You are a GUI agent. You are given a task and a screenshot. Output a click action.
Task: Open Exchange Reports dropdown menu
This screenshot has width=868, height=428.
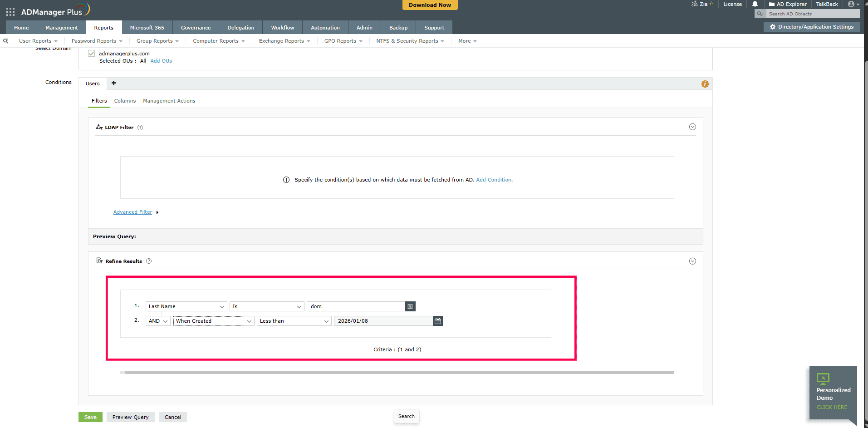click(x=284, y=41)
